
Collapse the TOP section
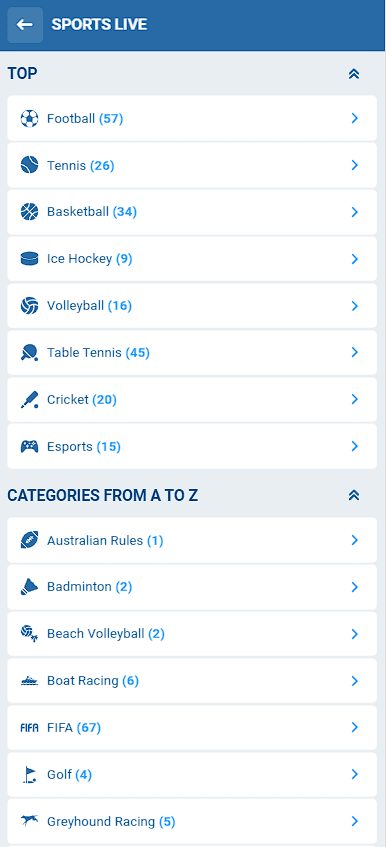(x=354, y=74)
